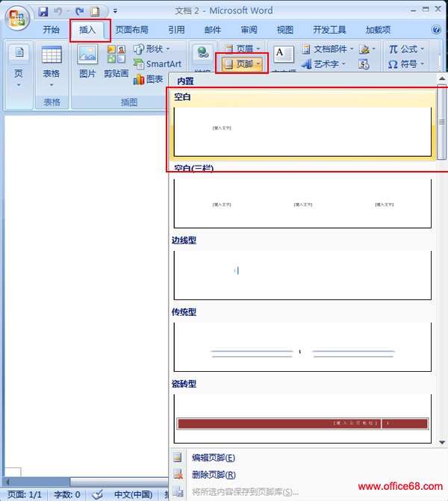This screenshot has height=501, width=448.
Task: Open the 艺术字 WordArt dropdown
Action: [x=323, y=64]
